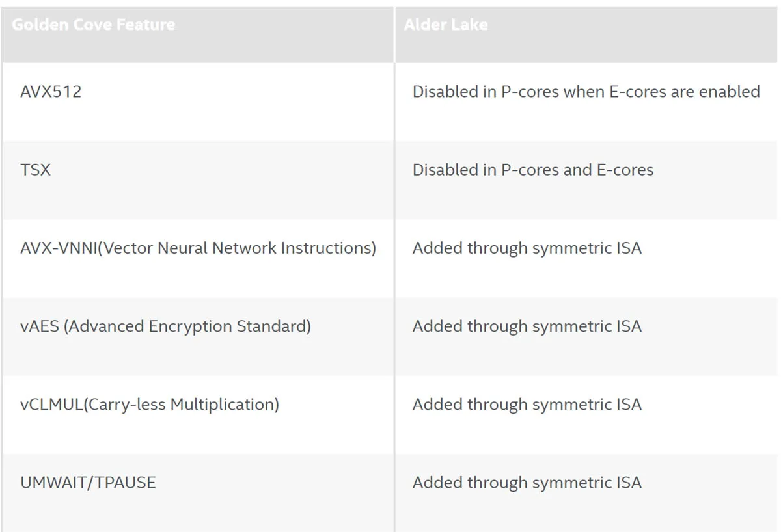Screen dimensions: 781x532
Task: Click 'Added through symmetric ISA' in AVX-VNNI row
Action: [527, 248]
